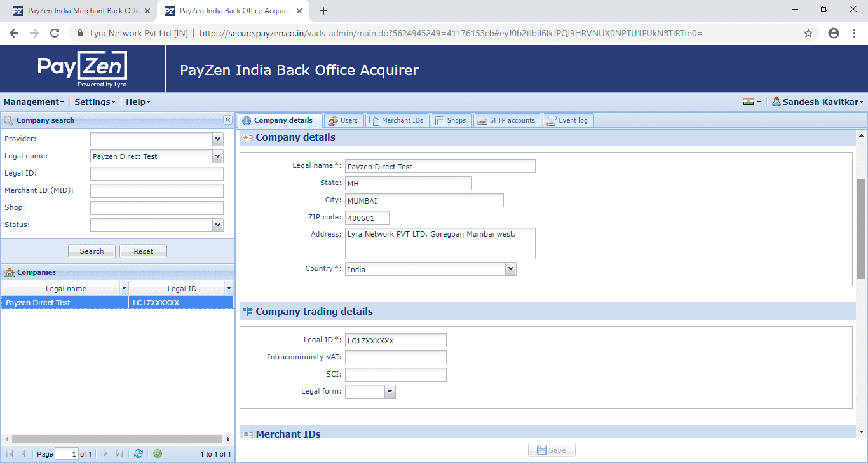Viewport: 868px width, 463px height.
Task: Open the Legal form dropdown
Action: tap(390, 392)
